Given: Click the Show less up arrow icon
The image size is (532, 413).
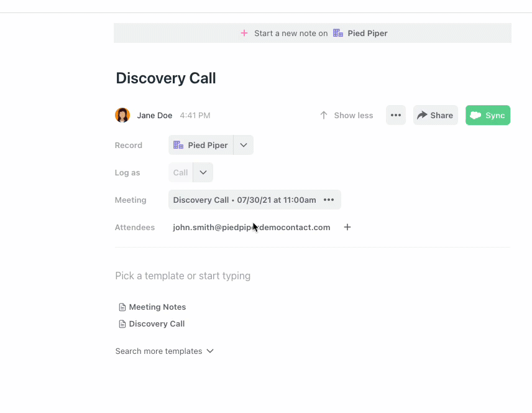Looking at the screenshot, I should click(323, 115).
